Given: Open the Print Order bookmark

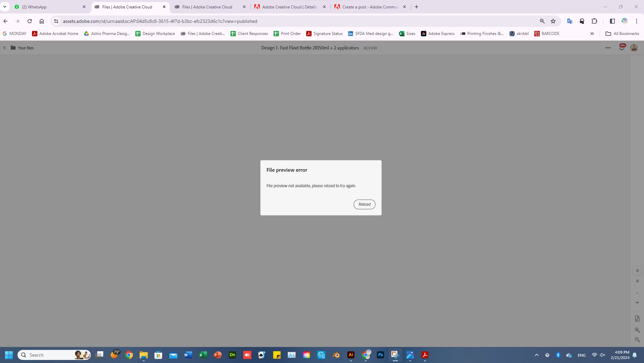Looking at the screenshot, I should 287,34.
